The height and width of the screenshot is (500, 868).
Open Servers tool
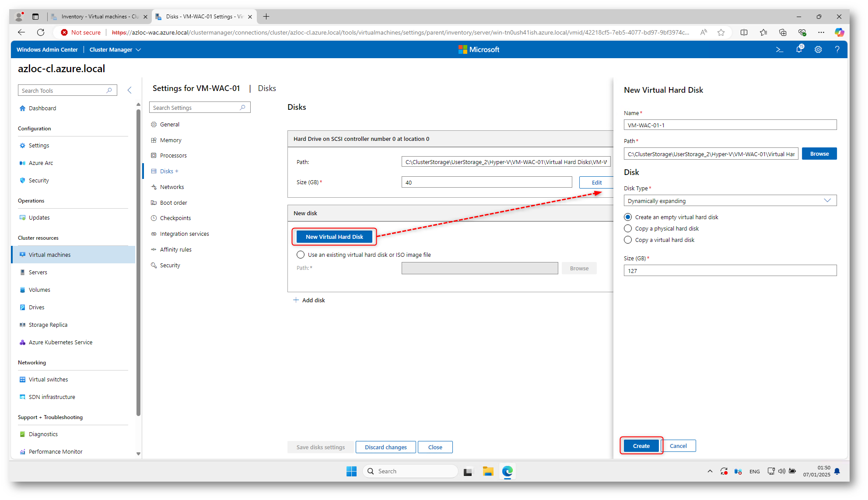coord(38,272)
